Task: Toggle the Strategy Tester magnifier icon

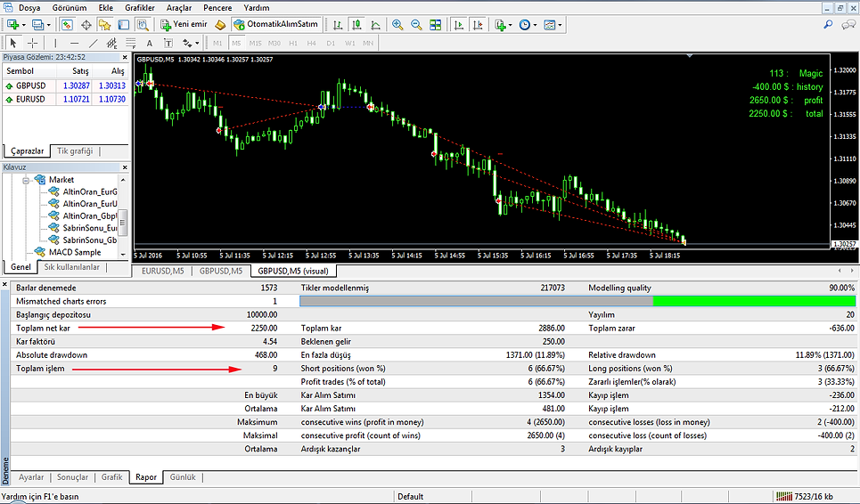Action: click(x=143, y=25)
